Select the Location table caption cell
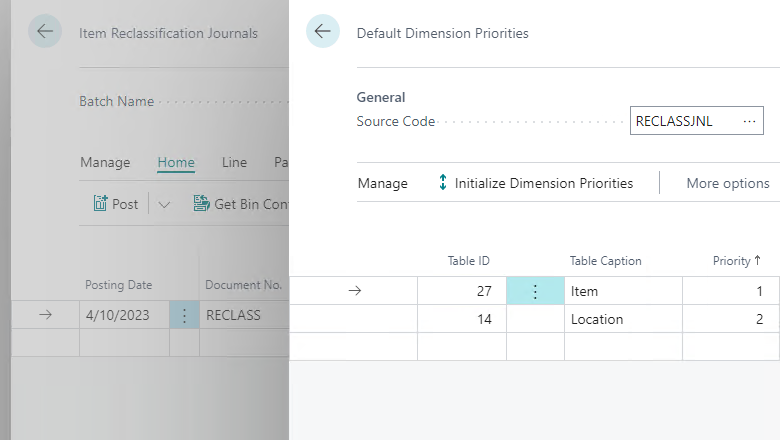 [623, 319]
